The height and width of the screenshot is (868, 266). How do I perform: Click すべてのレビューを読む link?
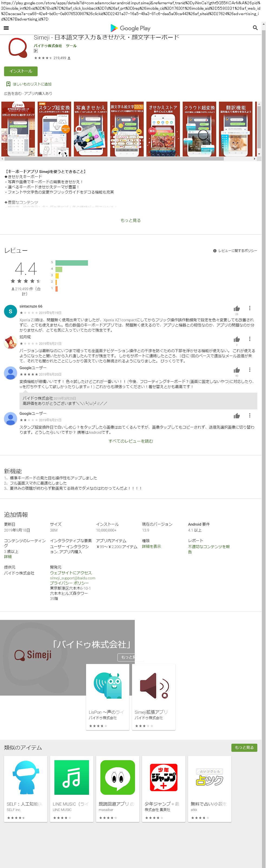[x=131, y=441]
